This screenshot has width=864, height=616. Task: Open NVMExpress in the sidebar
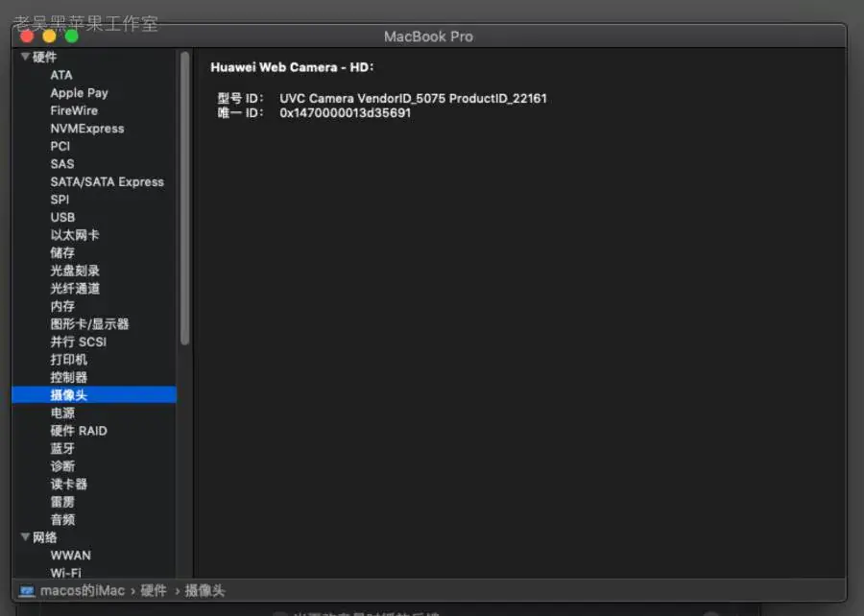click(87, 129)
